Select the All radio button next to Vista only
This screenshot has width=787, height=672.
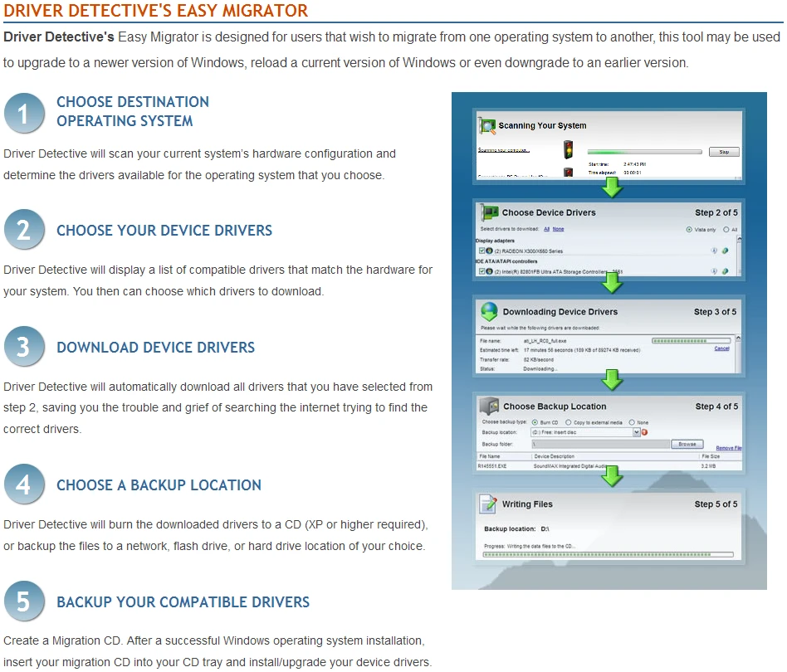(x=726, y=230)
